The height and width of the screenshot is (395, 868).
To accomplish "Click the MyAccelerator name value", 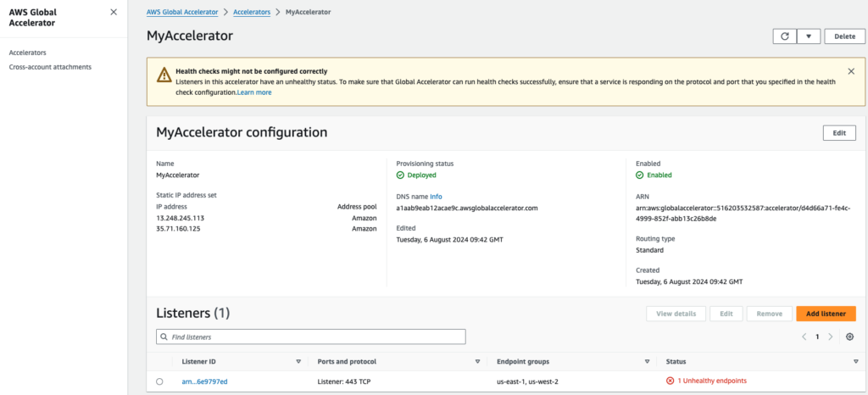I will (x=178, y=175).
